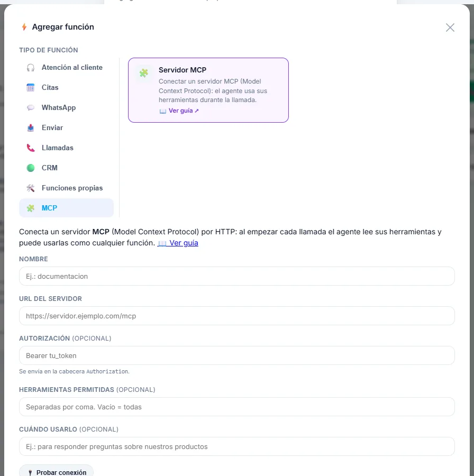Switch to the Funciones propias category
The width and height of the screenshot is (474, 476).
pyautogui.click(x=66, y=188)
